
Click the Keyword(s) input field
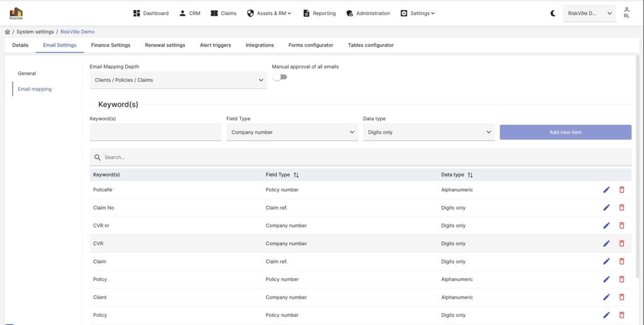[x=155, y=132]
